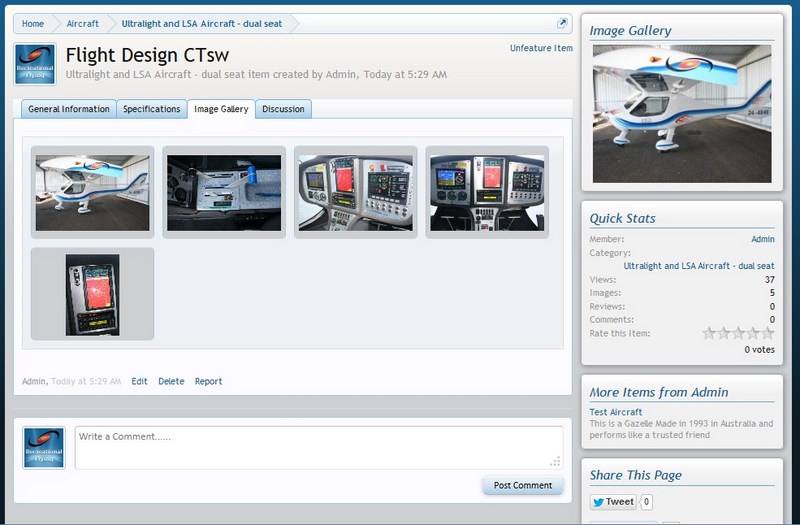
Task: Click the avatar beside the comment box
Action: pos(44,447)
